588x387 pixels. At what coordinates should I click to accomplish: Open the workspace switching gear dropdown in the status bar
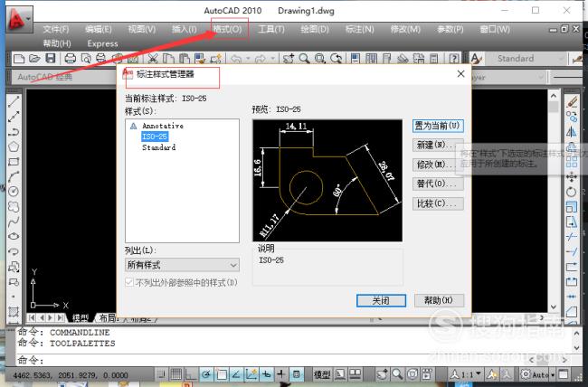537,373
